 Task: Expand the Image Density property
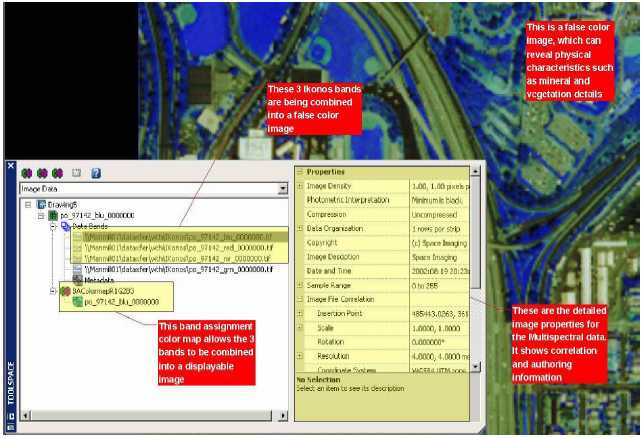pos(300,186)
